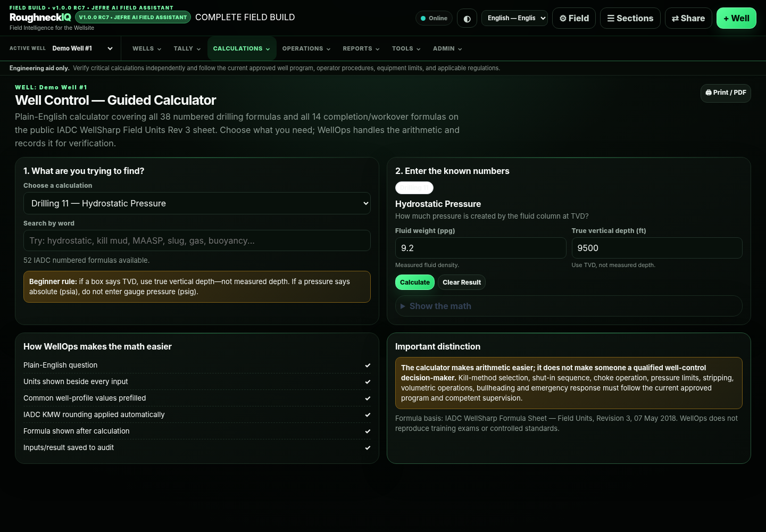This screenshot has height=532, width=766.
Task: Expand the Admin menu
Action: click(x=447, y=48)
